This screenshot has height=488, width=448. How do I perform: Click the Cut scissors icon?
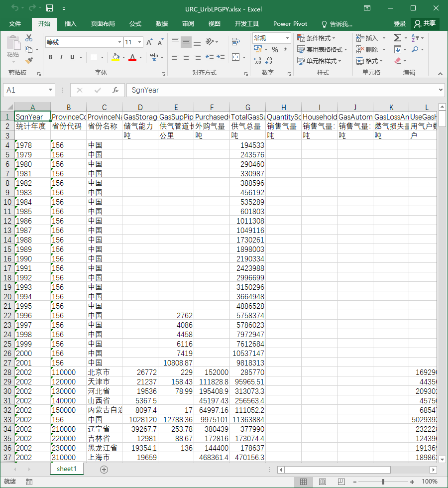(x=29, y=38)
